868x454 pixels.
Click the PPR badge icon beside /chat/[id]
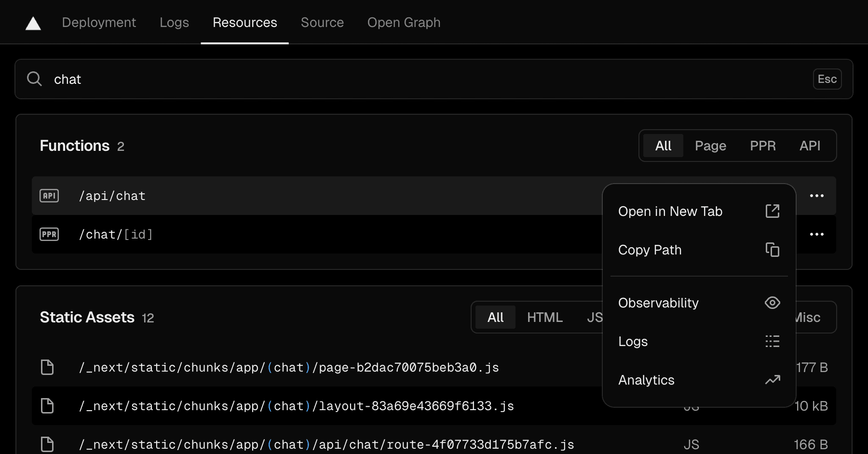[x=49, y=234]
